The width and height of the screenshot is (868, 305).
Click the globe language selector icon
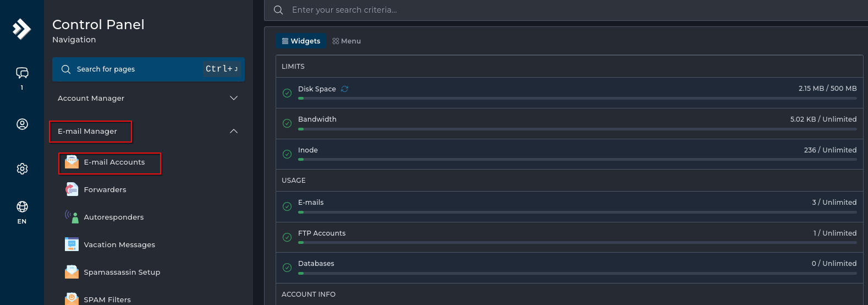tap(22, 207)
